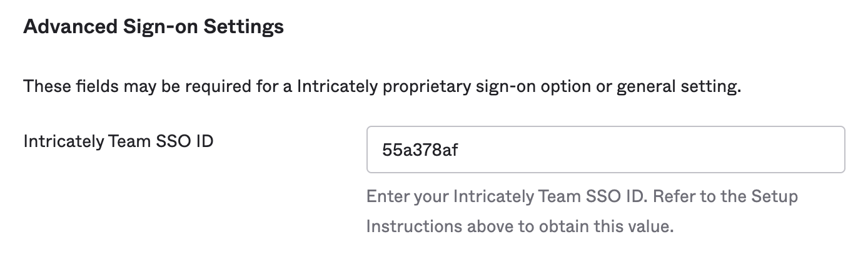This screenshot has width=868, height=259.
Task: Click the Intricately Team SSO ID field label
Action: 118,142
